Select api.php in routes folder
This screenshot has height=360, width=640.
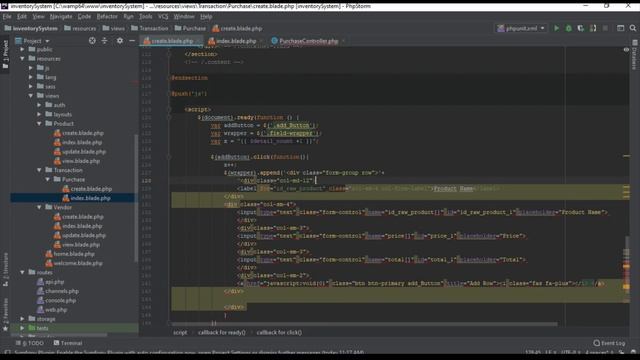[51, 282]
